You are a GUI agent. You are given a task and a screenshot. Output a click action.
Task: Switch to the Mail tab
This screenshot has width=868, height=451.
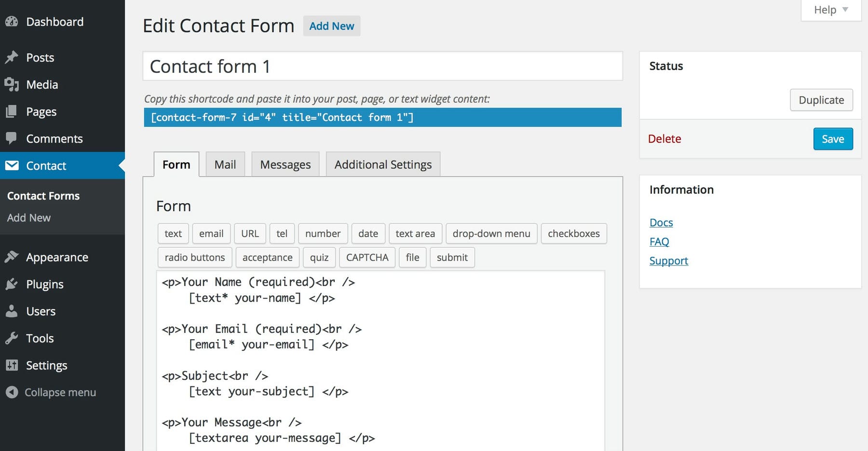225,165
